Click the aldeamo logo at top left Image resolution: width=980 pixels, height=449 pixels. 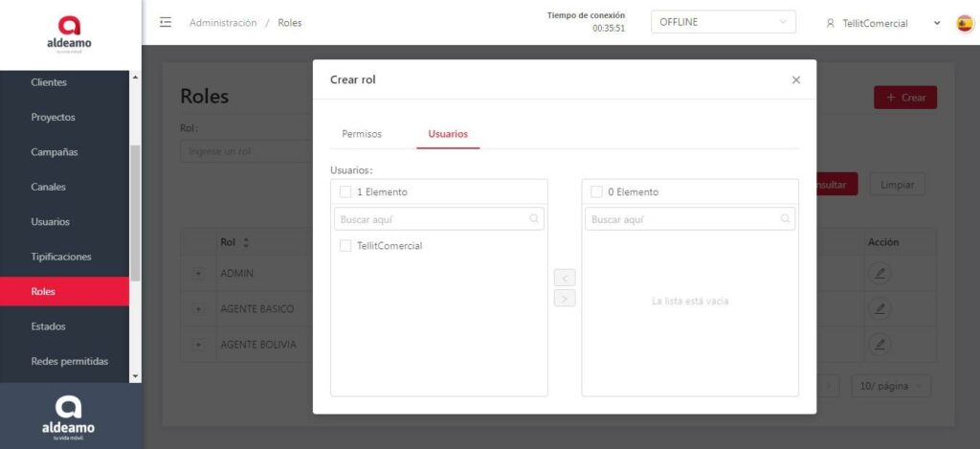pyautogui.click(x=70, y=34)
